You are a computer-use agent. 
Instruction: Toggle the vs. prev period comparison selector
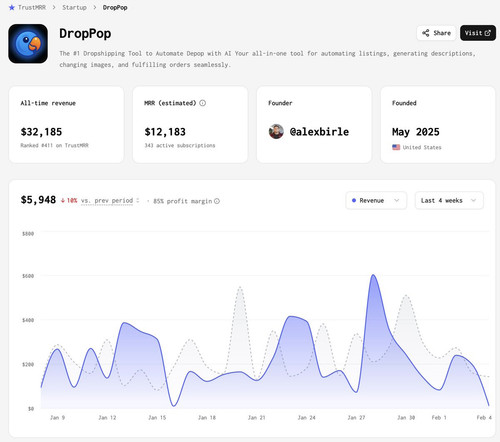click(110, 201)
